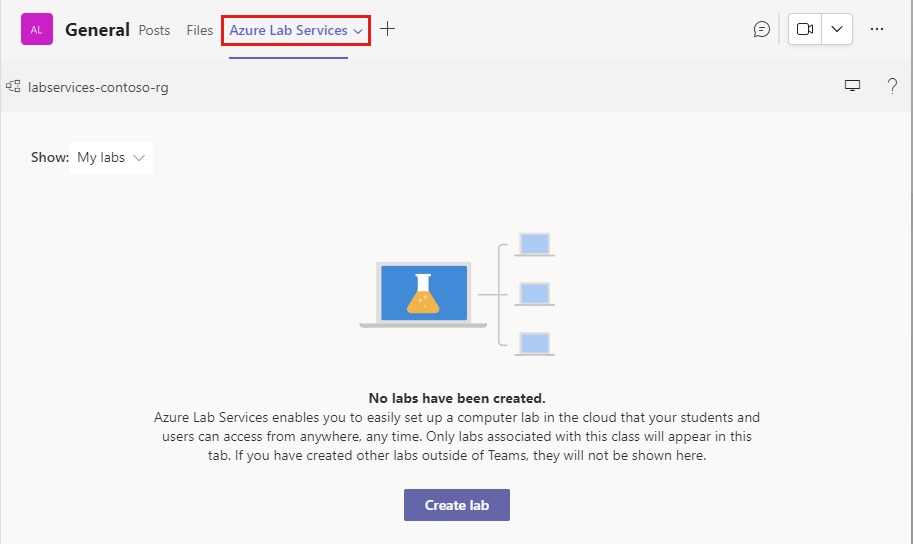This screenshot has height=544, width=913.
Task: Click the 'No labs have been created.' heading
Action: point(457,398)
